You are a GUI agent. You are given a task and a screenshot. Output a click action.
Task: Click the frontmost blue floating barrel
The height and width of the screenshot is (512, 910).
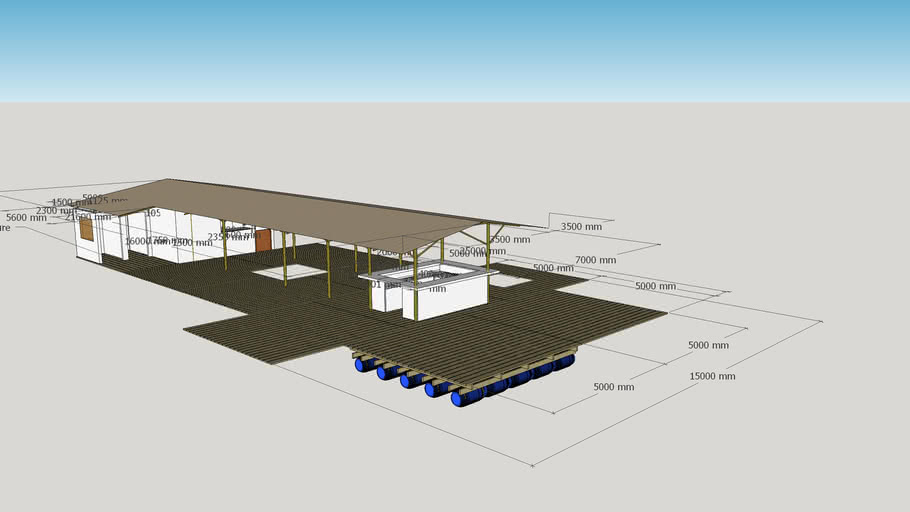click(x=466, y=398)
